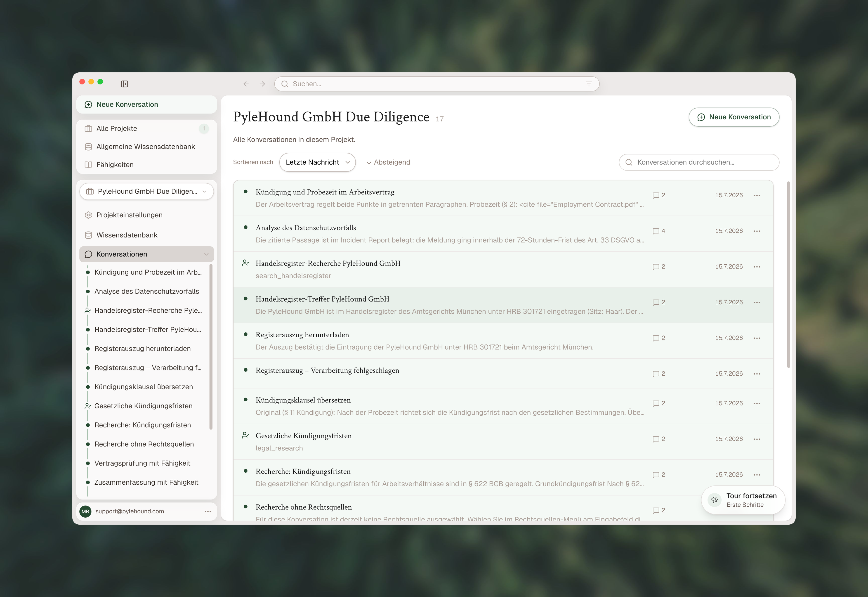Click comment icon on Registerauszug – Verarbeitung fehlgeschlagen row

(656, 374)
